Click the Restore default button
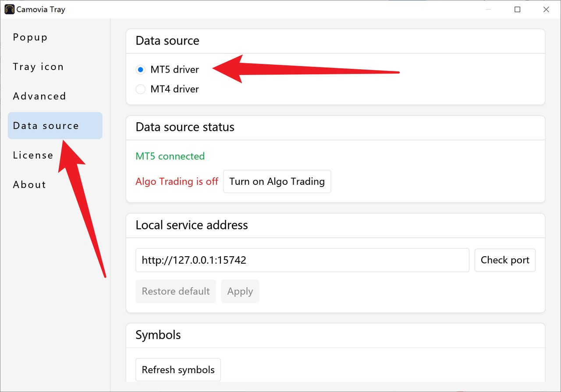The image size is (561, 392). point(176,291)
